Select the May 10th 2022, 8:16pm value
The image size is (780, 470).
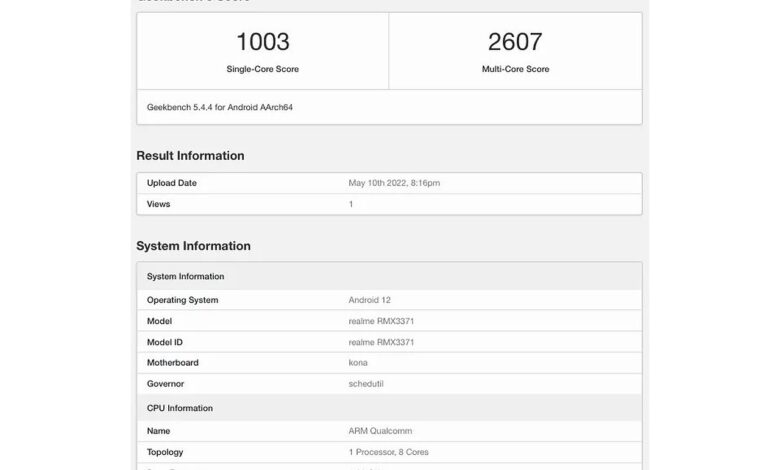[x=394, y=183]
